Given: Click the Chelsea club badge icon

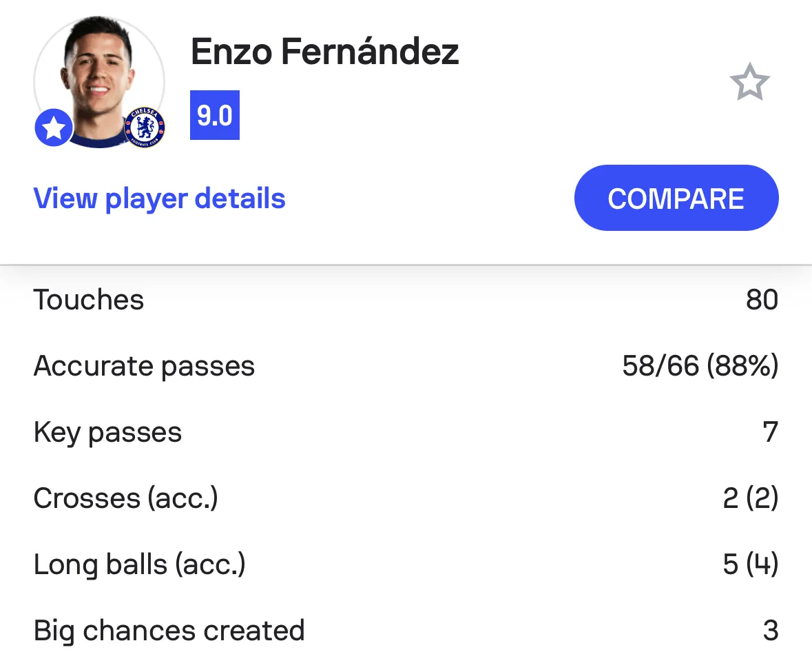Looking at the screenshot, I should click(145, 128).
